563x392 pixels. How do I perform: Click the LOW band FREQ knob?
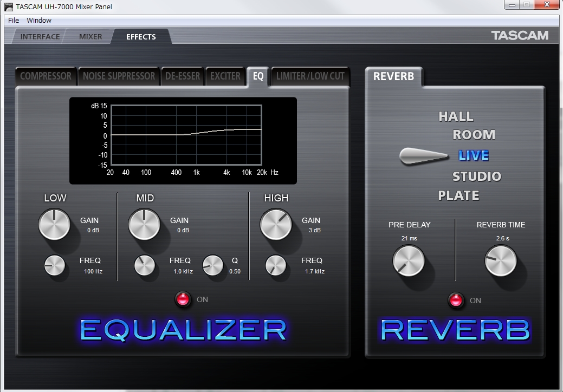(x=54, y=265)
